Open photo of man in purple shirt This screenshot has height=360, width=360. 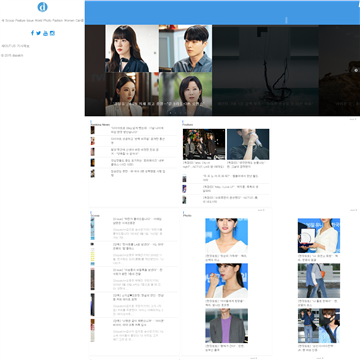coord(226,326)
